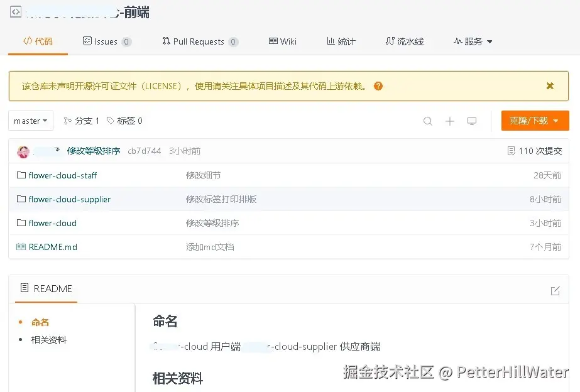Open commit message 修改标签打印排版
The image size is (580, 392).
[221, 199]
